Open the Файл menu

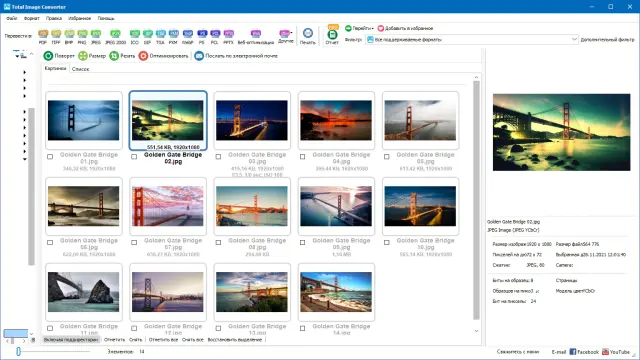click(x=11, y=18)
